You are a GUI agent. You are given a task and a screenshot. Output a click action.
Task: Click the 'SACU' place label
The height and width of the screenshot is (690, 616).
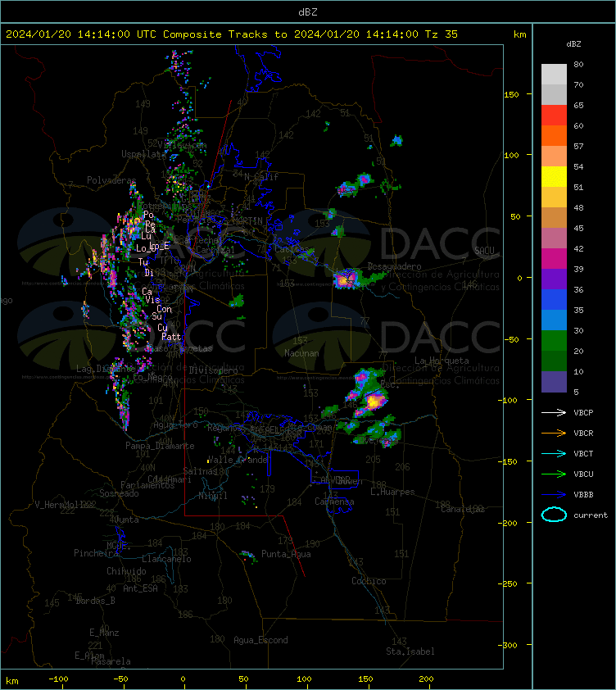[484, 251]
